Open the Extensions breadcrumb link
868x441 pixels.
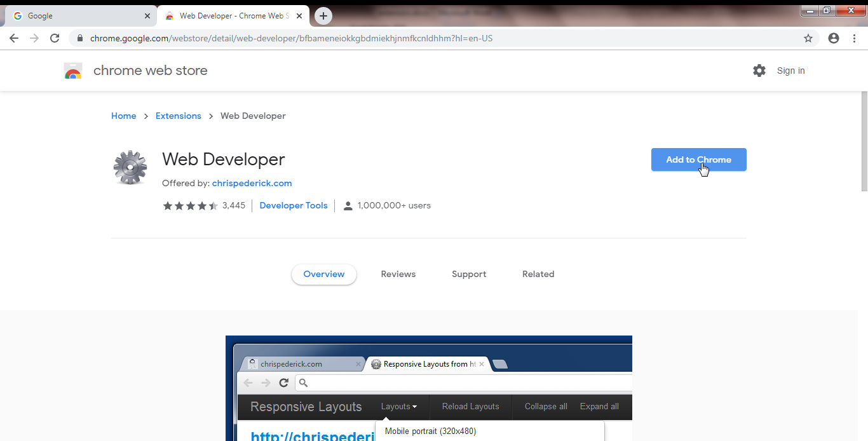(178, 116)
